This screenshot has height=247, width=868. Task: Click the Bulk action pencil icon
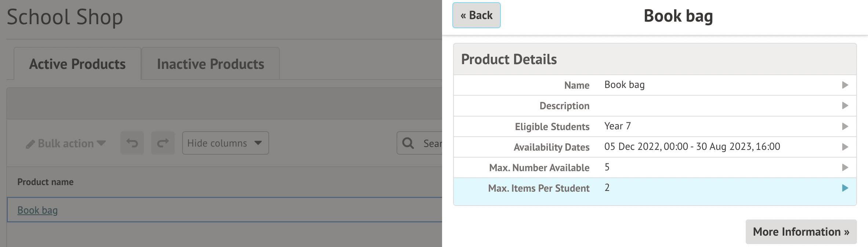coord(30,144)
